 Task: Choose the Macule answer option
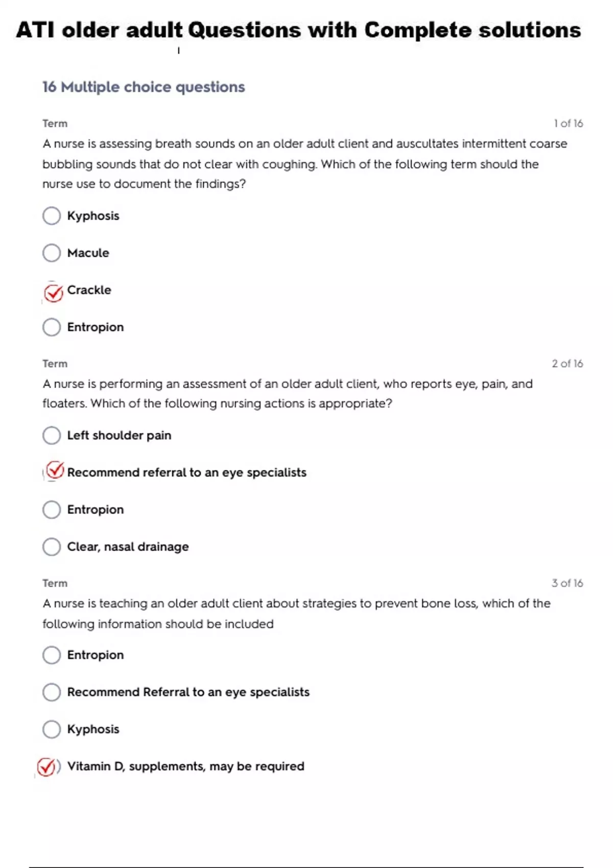(52, 253)
